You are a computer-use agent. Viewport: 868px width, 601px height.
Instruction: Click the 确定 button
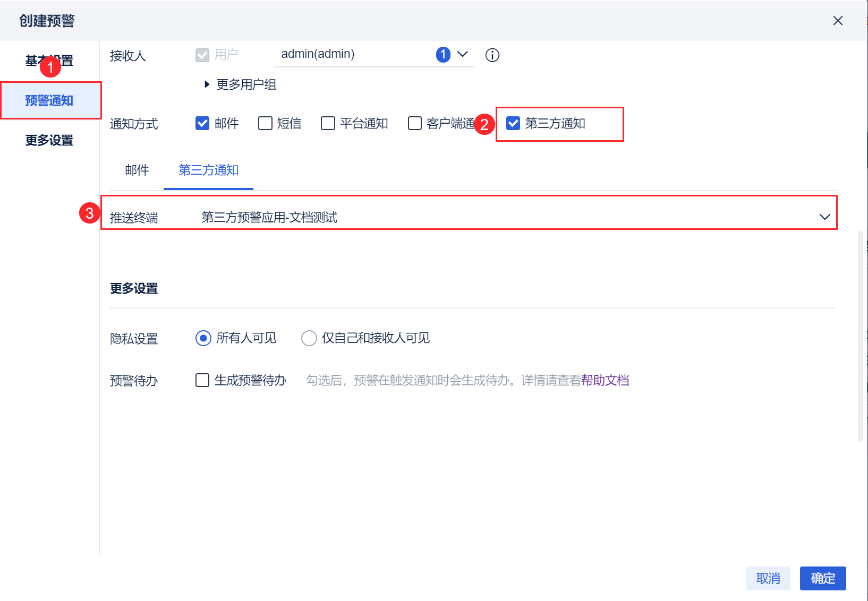click(x=823, y=578)
